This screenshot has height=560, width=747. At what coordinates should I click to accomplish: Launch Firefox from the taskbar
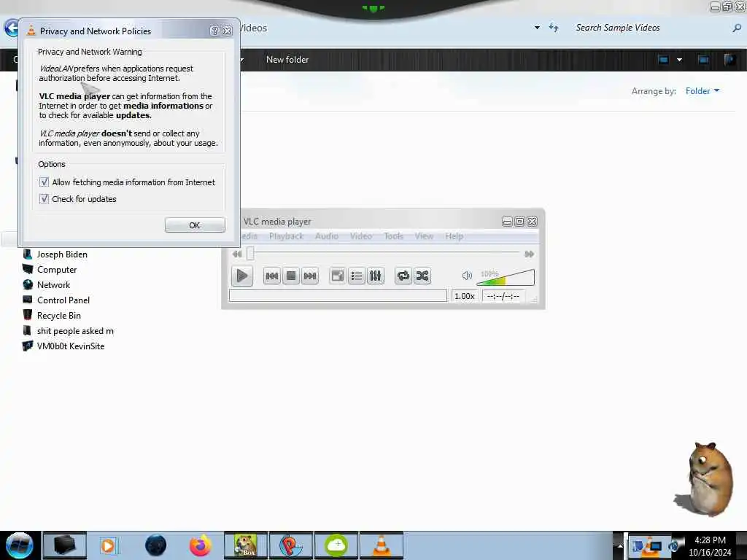(x=201, y=545)
